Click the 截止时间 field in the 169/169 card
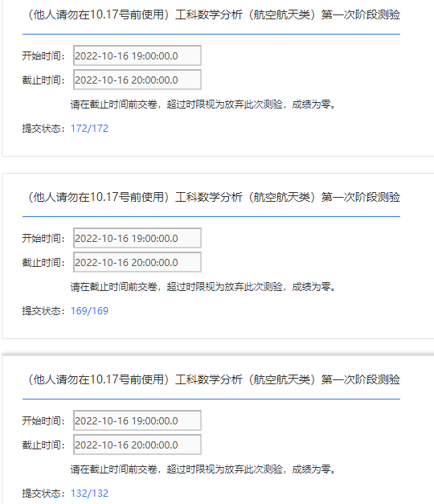 pos(137,262)
